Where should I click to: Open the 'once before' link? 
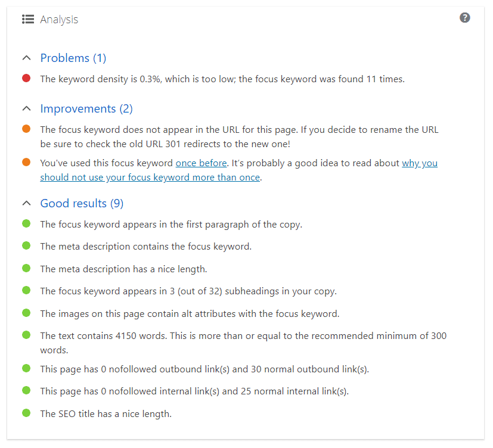(201, 163)
